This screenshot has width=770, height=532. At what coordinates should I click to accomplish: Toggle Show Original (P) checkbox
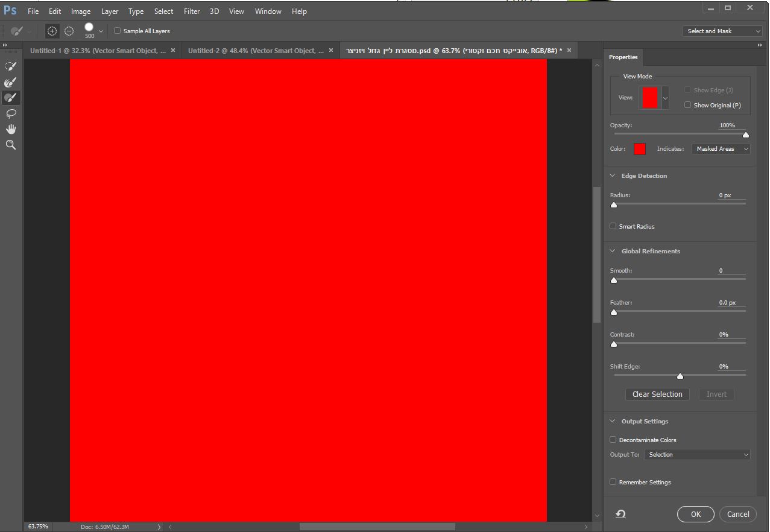687,105
